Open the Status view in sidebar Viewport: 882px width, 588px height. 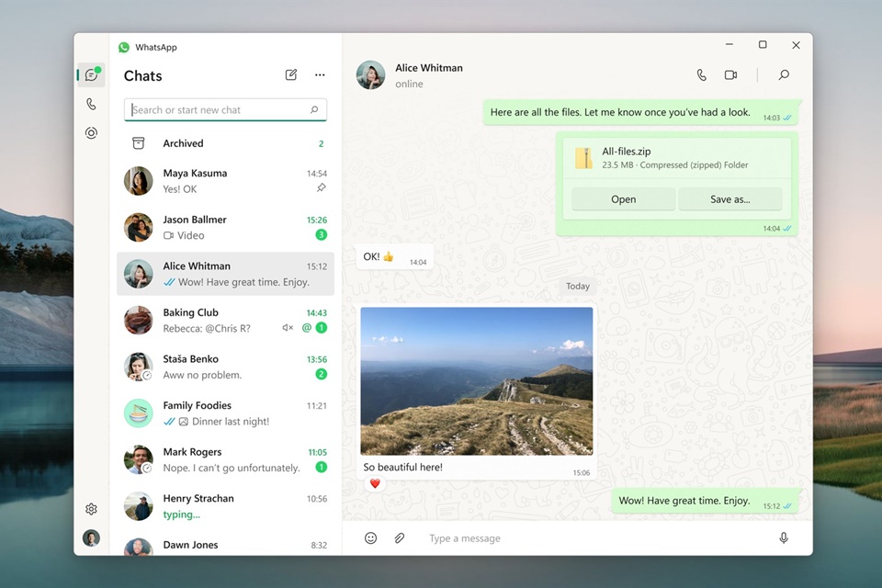pos(91,133)
